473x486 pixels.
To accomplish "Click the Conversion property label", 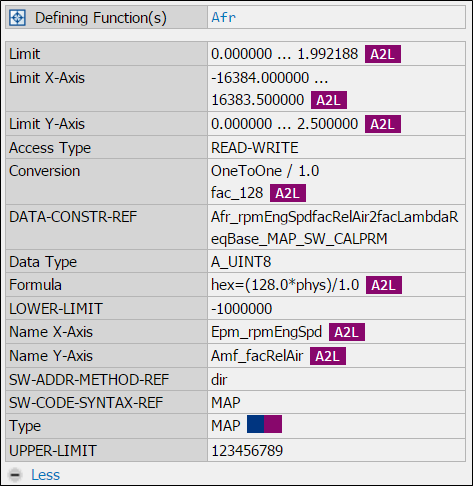I will pyautogui.click(x=45, y=171).
